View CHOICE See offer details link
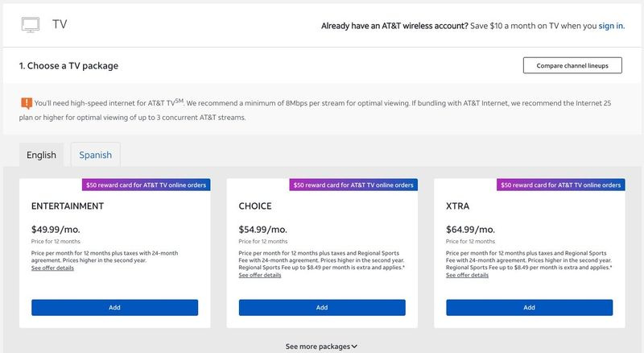 (260, 275)
